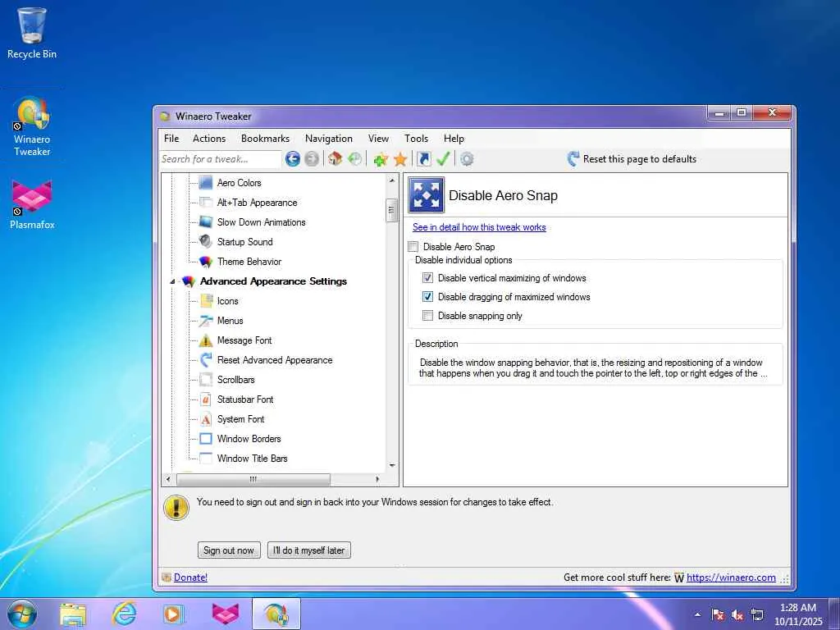This screenshot has width=840, height=630.
Task: Click the tree scroll-down arrow
Action: [392, 466]
